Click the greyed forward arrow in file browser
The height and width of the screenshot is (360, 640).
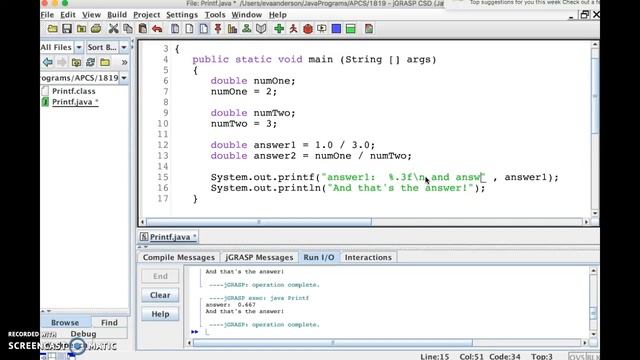click(62, 62)
